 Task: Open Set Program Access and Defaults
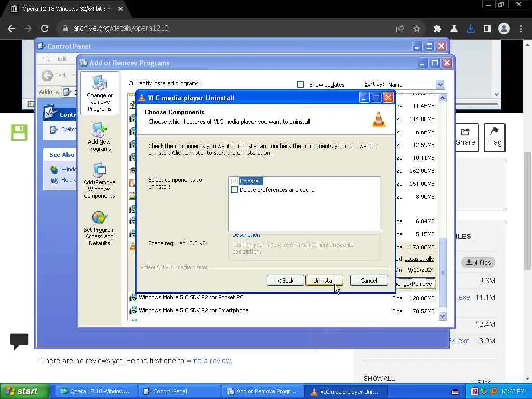pyautogui.click(x=99, y=228)
